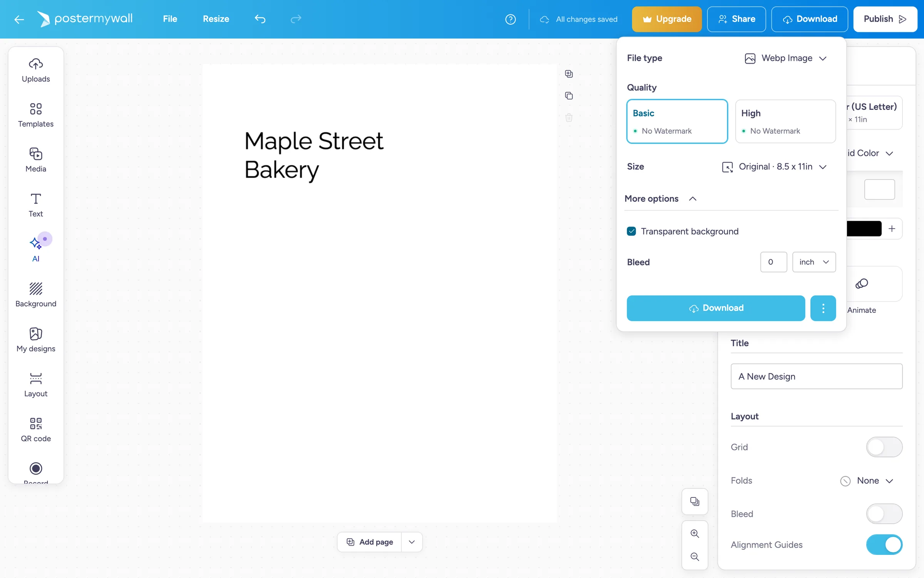Open the layers icon above zoom controls
The height and width of the screenshot is (578, 924).
pos(695,501)
